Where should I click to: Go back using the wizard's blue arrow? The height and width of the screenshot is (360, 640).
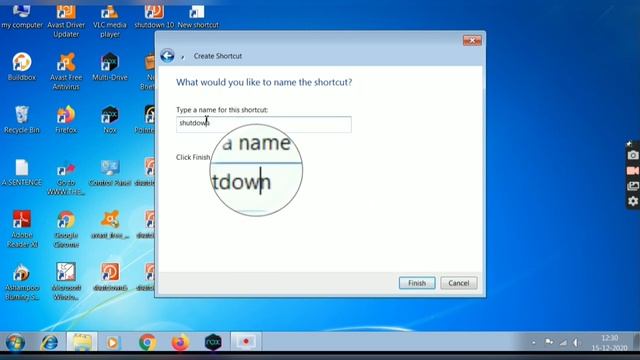pyautogui.click(x=167, y=56)
